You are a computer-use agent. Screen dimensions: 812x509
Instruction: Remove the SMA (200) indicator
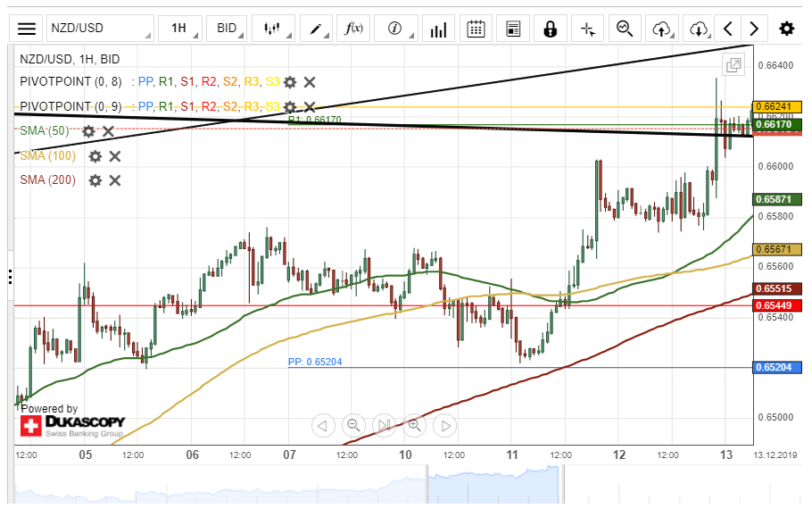[115, 180]
